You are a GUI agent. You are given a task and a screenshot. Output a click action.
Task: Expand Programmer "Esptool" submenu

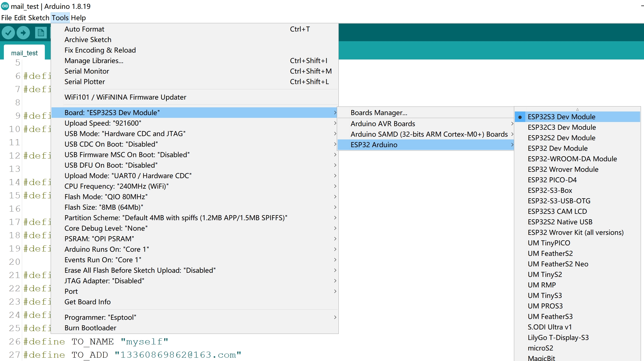point(195,317)
